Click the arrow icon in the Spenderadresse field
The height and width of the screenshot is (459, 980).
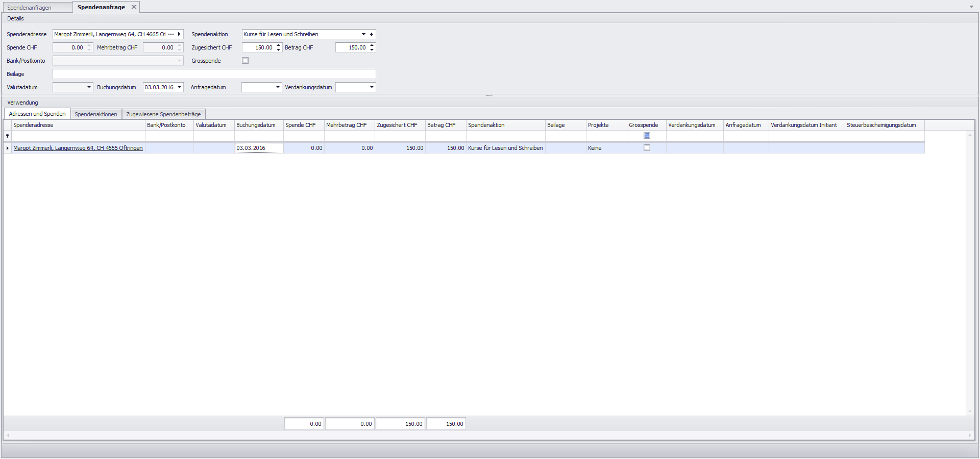[x=179, y=34]
